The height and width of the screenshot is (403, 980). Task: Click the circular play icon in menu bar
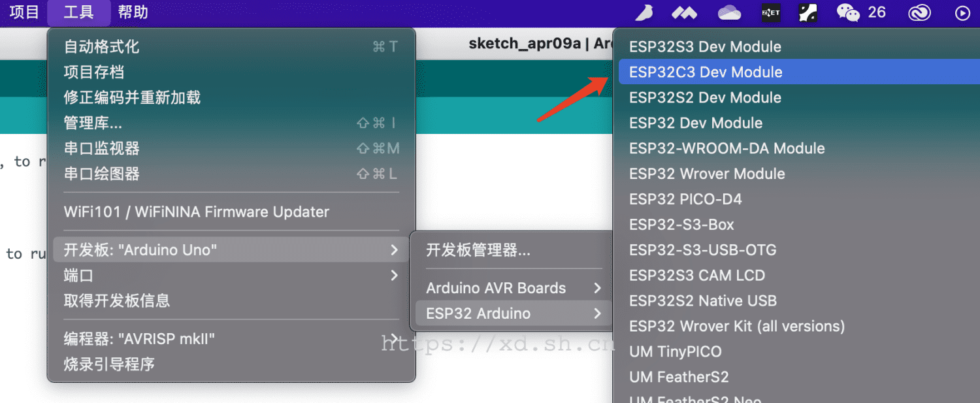(x=963, y=12)
